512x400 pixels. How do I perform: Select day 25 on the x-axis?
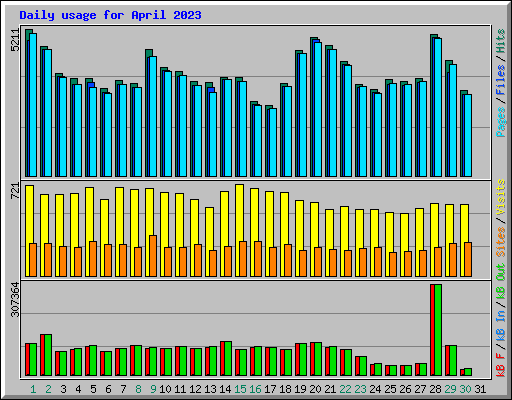(x=390, y=389)
